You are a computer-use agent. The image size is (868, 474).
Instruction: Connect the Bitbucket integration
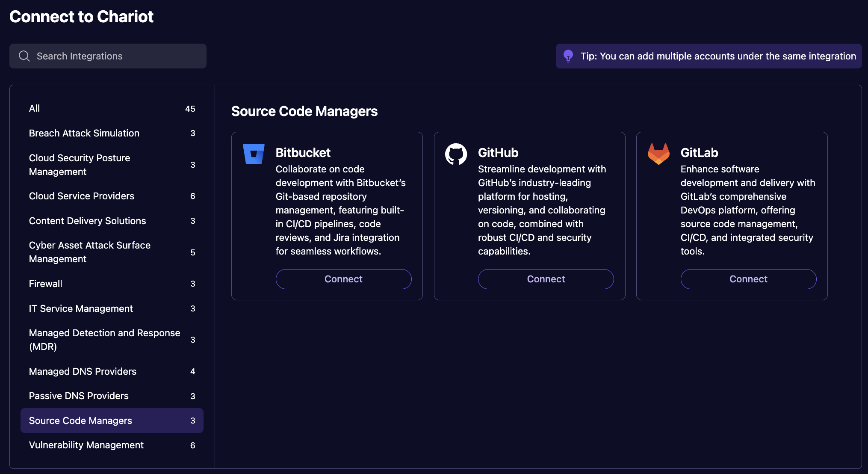pos(343,279)
